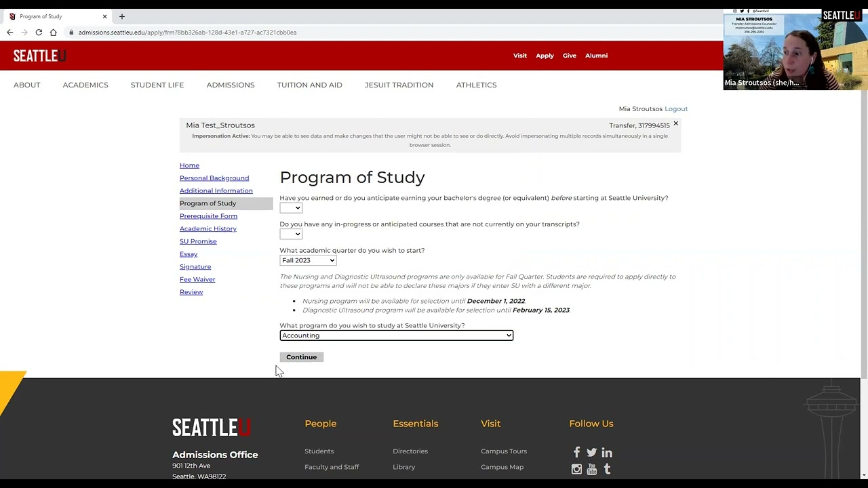Open in-progress courses dropdown
This screenshot has width=868, height=488.
(291, 234)
